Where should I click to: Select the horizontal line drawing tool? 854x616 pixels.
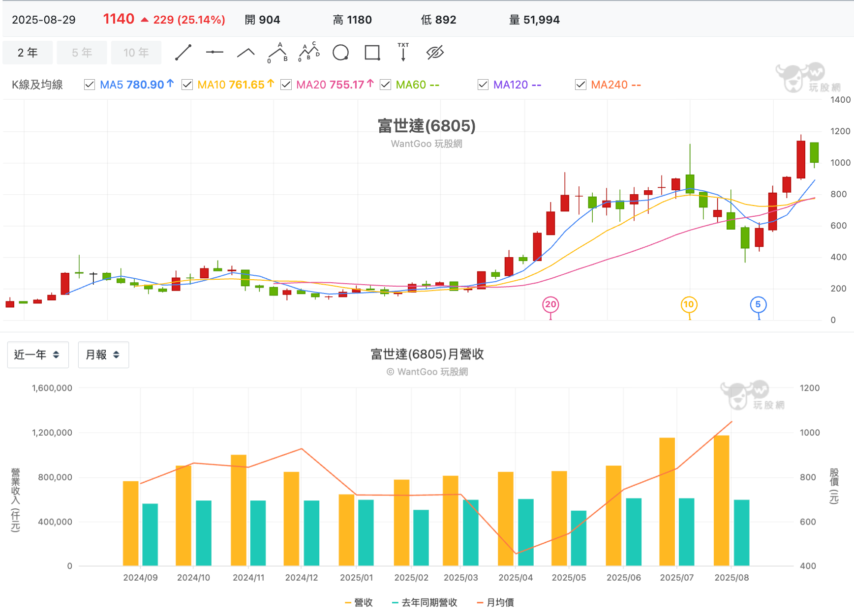point(214,53)
